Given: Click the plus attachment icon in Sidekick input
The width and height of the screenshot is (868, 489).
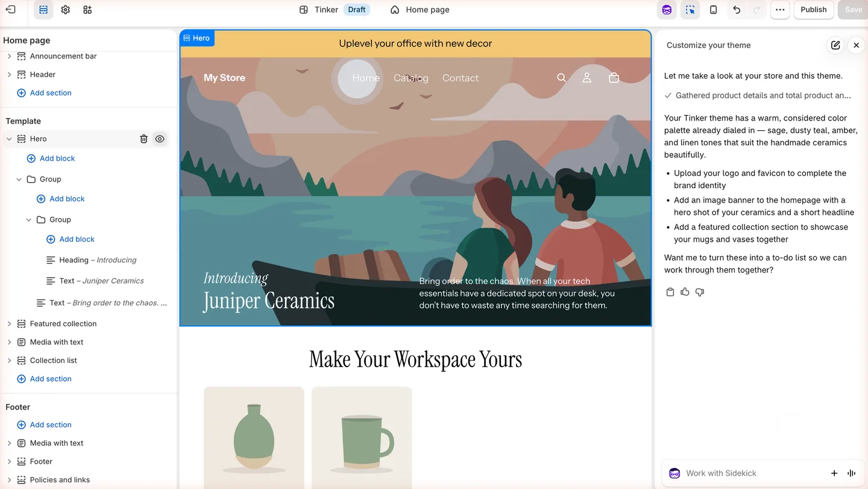Looking at the screenshot, I should click(834, 473).
